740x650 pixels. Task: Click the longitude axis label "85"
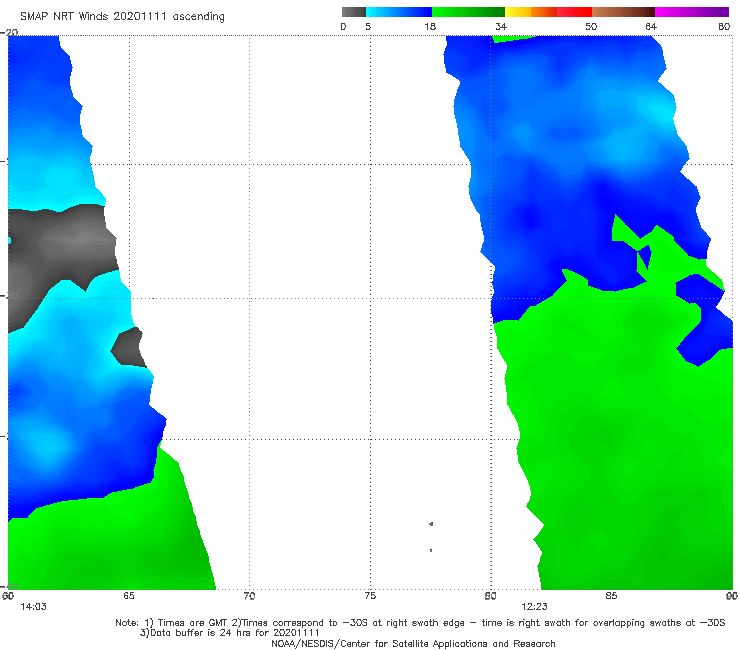[x=611, y=596]
